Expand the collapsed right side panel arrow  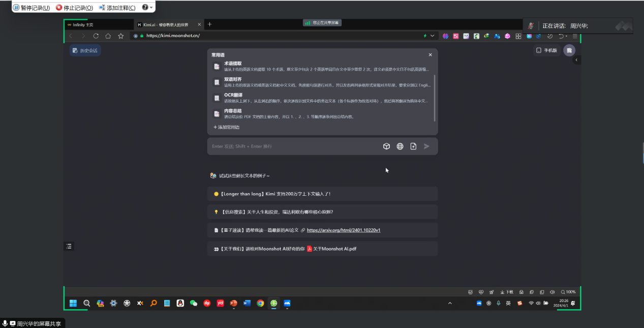[576, 60]
